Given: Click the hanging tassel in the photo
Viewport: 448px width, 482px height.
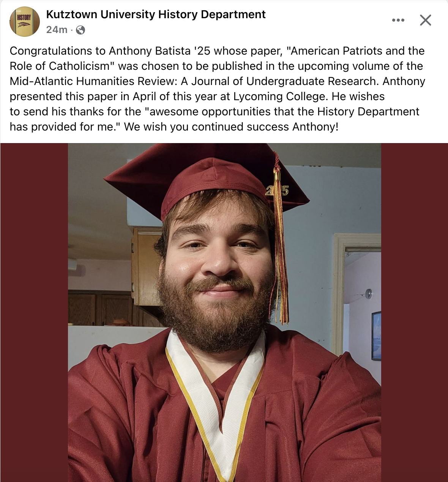Looking at the screenshot, I should [282, 266].
